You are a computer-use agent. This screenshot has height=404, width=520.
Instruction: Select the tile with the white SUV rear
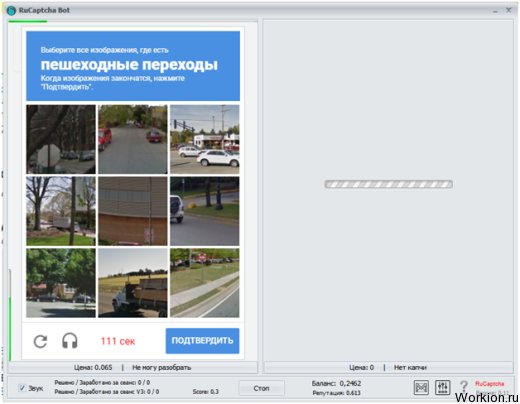pyautogui.click(x=205, y=211)
